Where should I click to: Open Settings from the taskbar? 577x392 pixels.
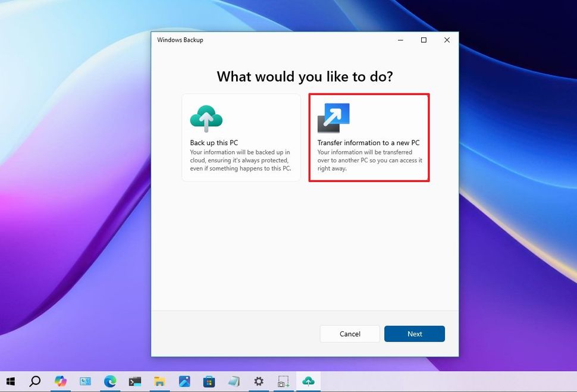(259, 381)
